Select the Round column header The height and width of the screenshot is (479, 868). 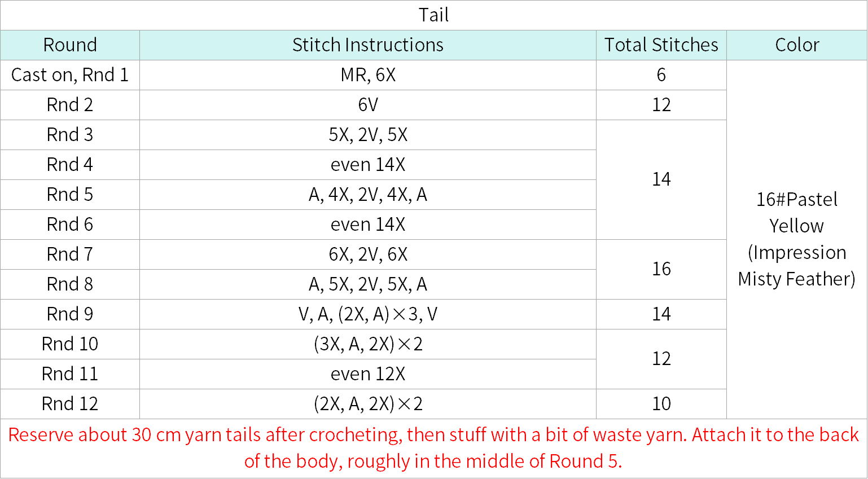tap(70, 45)
